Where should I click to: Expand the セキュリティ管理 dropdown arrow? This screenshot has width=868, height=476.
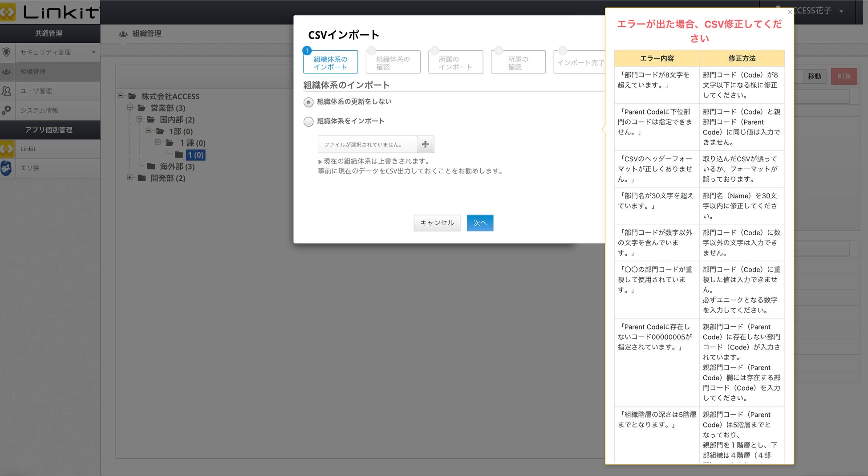point(93,53)
